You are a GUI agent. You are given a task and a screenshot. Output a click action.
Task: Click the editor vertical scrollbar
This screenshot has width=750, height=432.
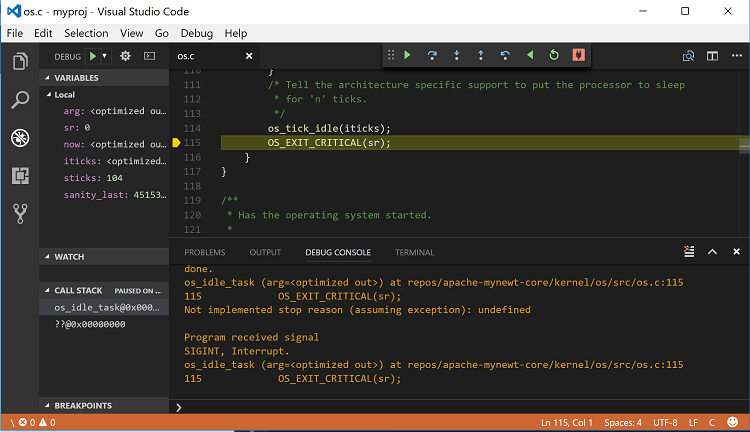(744, 153)
